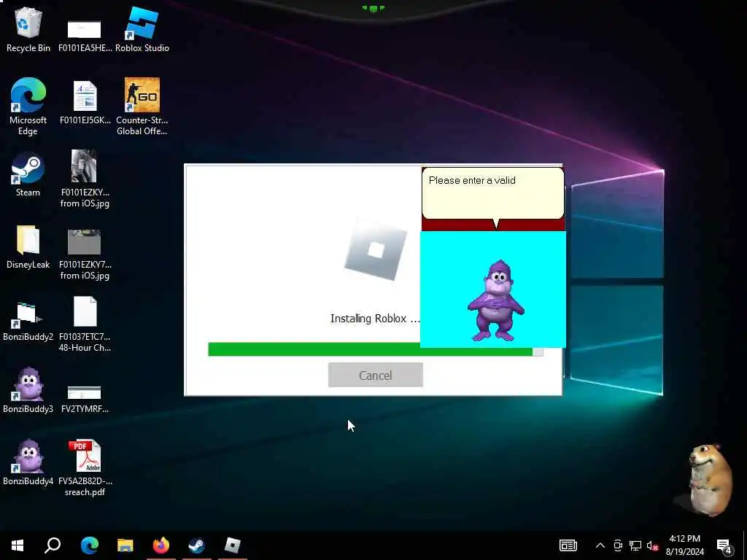The image size is (747, 560).
Task: Select the DisneyLeak folder
Action: tap(28, 246)
